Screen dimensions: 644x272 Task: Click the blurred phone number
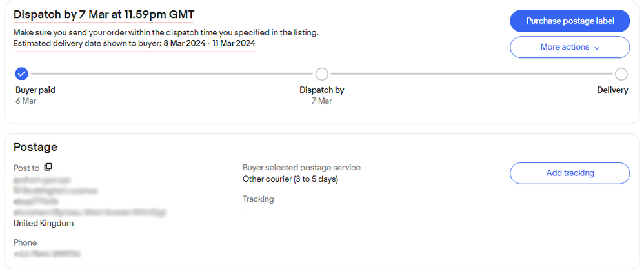pyautogui.click(x=47, y=255)
